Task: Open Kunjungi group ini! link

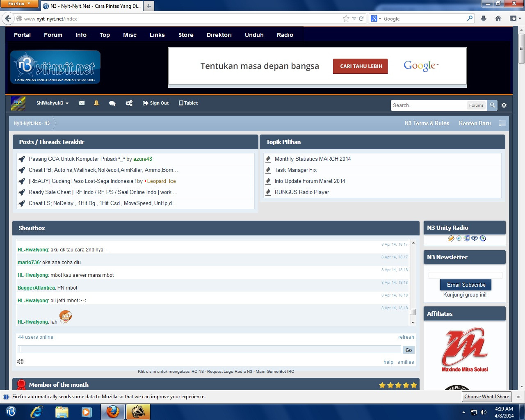Action: 465,295
